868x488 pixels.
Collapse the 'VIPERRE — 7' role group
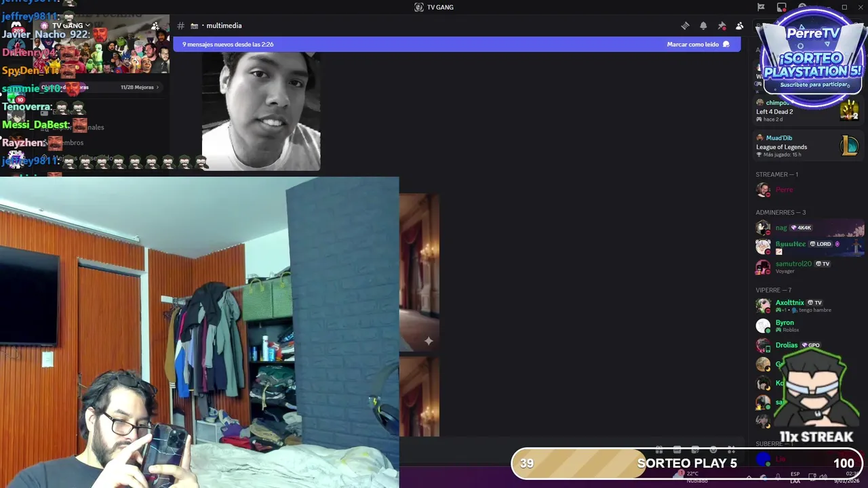click(773, 290)
